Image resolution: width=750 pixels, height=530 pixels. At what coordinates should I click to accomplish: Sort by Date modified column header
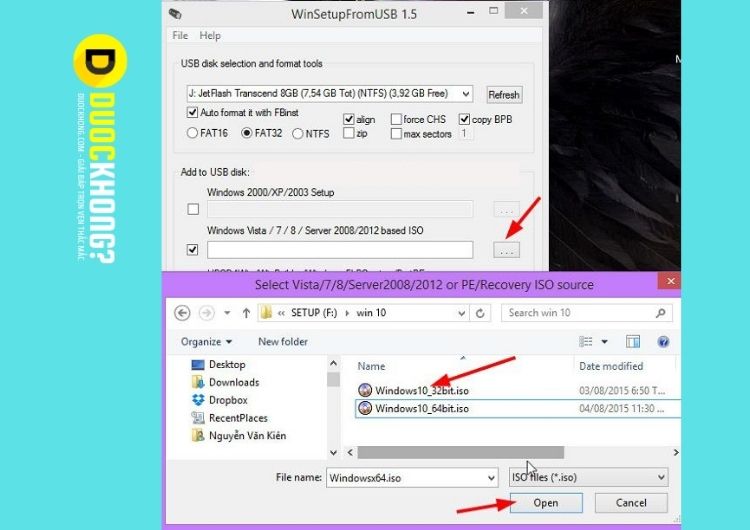click(x=611, y=366)
